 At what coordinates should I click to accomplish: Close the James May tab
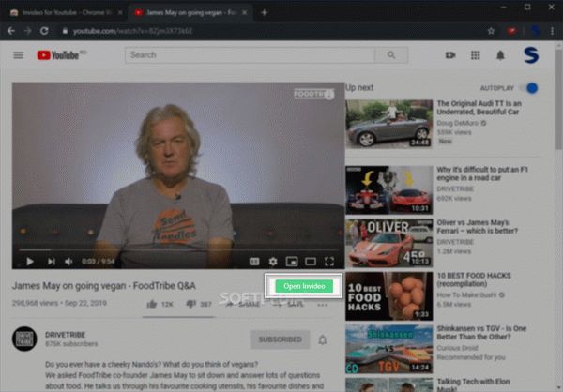click(245, 12)
